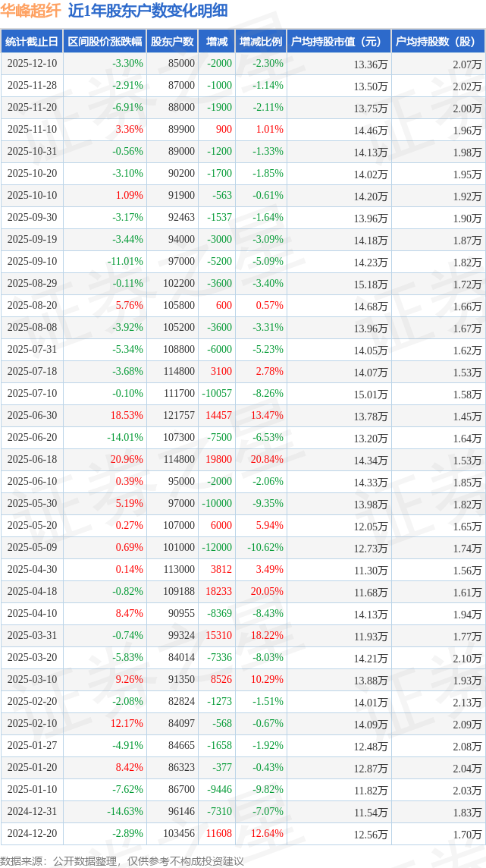Click the 华峰超纤 stock name title
The width and height of the screenshot is (486, 868).
click(31, 11)
